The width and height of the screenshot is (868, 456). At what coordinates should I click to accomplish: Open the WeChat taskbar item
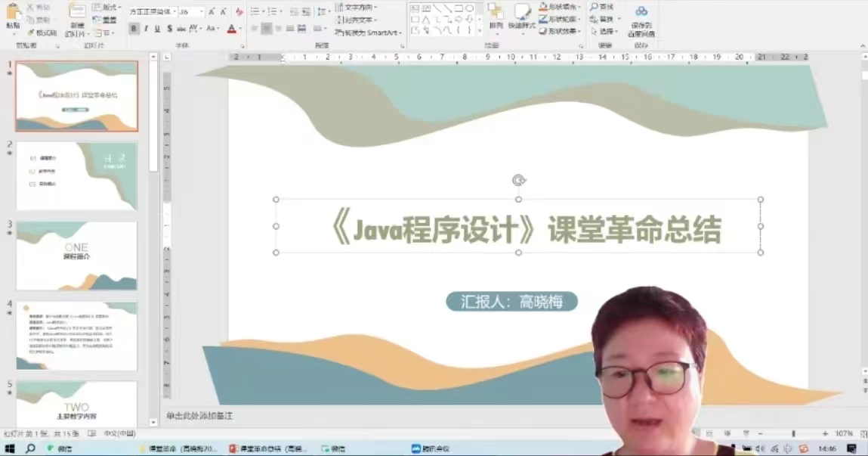click(x=59, y=448)
